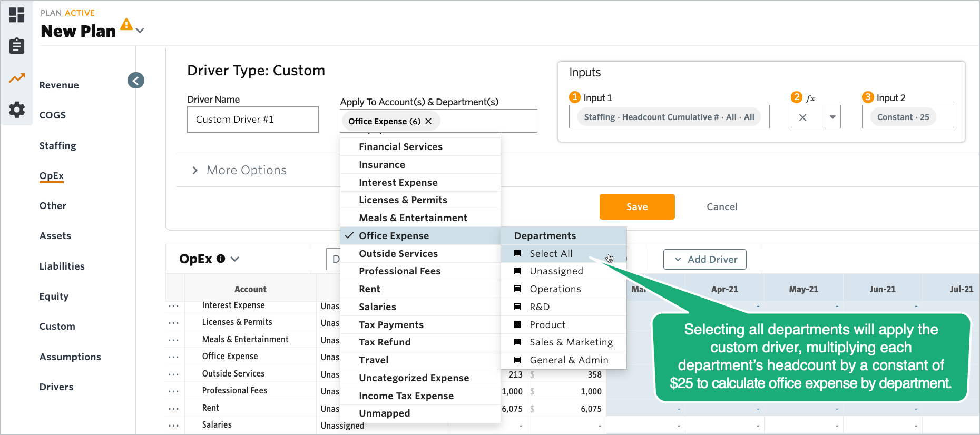Image resolution: width=980 pixels, height=435 pixels.
Task: Uncheck the Operations department checkbox
Action: [517, 289]
